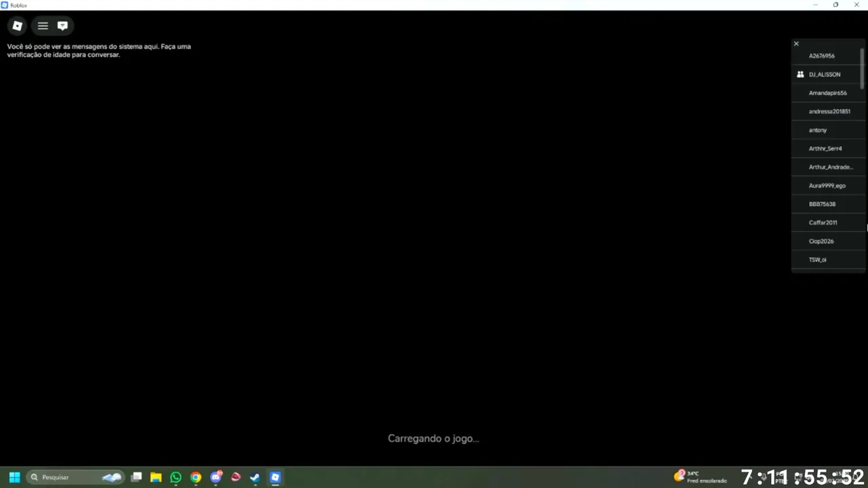Select player Caffar2011 in the list

tap(828, 222)
